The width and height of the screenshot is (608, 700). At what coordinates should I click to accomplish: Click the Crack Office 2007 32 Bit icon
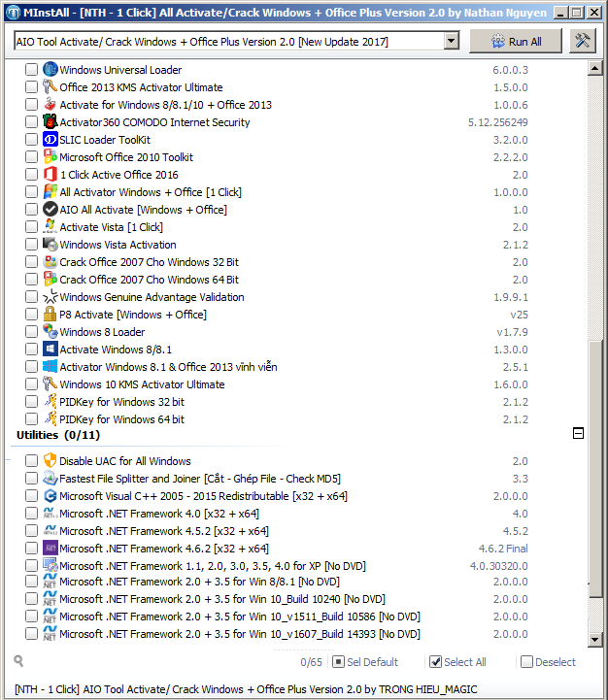point(51,261)
